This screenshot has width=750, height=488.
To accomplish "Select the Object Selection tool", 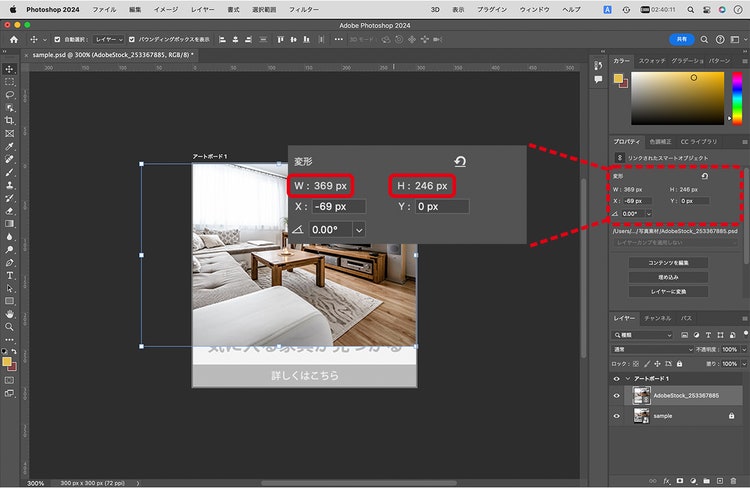I will coord(10,108).
